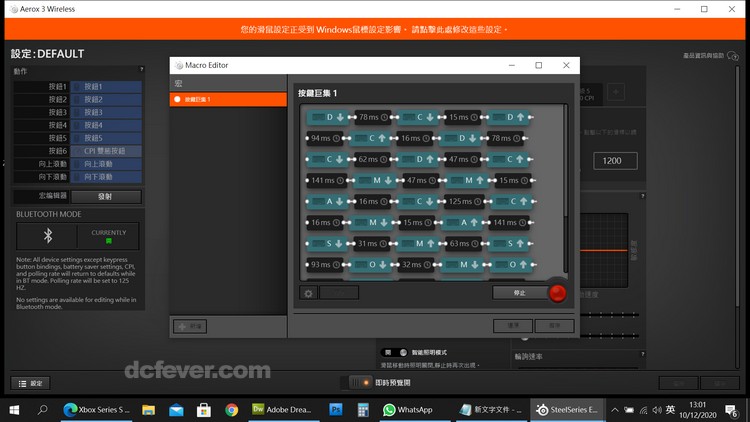Select the A key-down macro block
The height and width of the screenshot is (422, 750).
coord(328,201)
